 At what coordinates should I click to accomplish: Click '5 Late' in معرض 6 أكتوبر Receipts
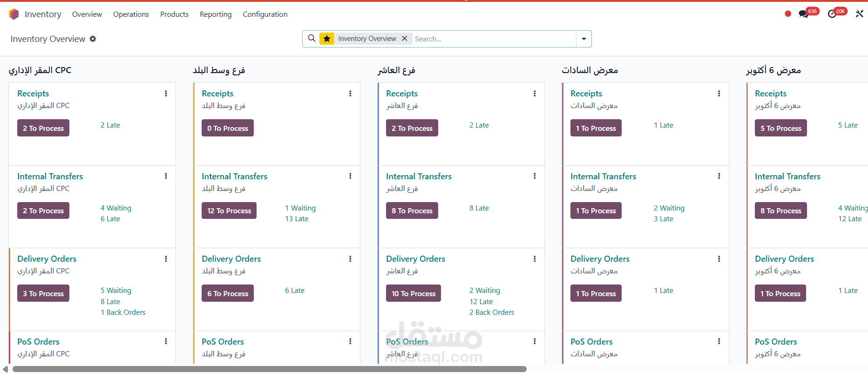click(x=848, y=125)
